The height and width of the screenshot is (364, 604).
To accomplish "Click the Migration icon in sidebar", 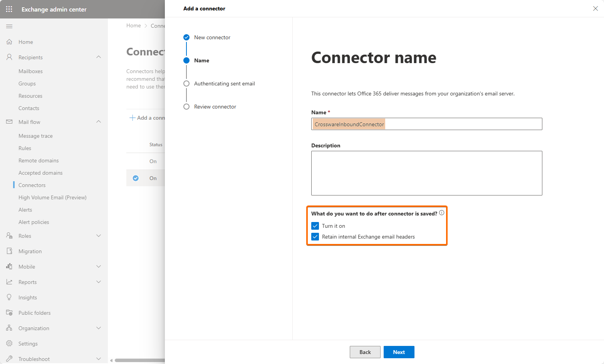I will point(9,251).
